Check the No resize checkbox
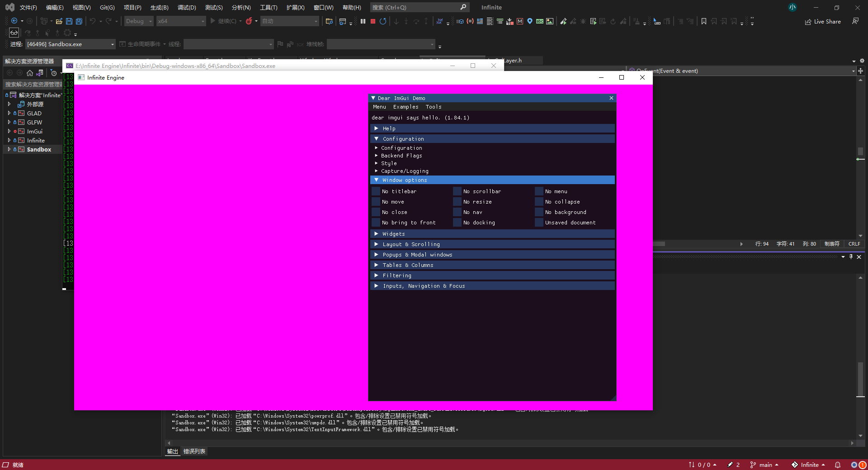 (458, 202)
